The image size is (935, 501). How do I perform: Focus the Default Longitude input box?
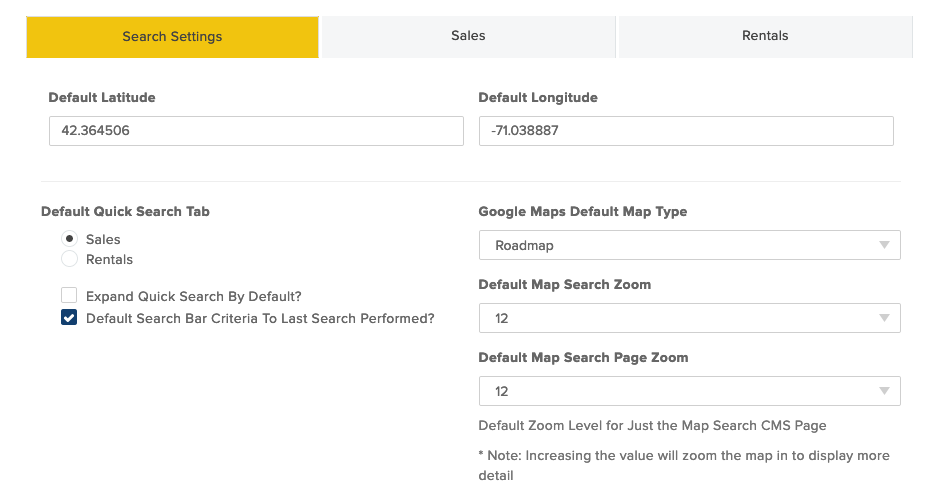pyautogui.click(x=686, y=131)
